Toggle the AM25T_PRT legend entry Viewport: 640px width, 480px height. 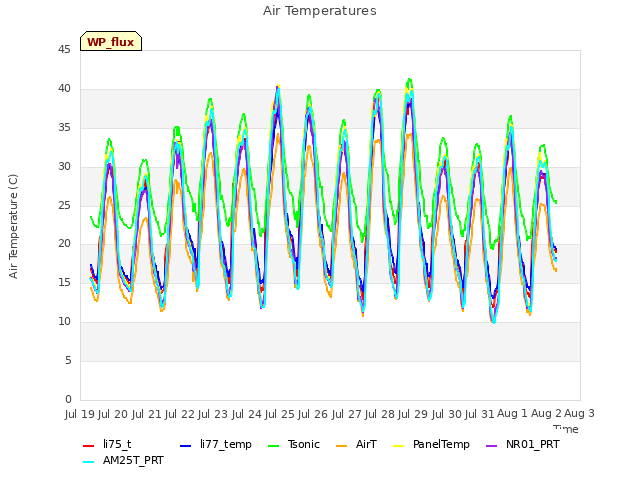(x=123, y=460)
